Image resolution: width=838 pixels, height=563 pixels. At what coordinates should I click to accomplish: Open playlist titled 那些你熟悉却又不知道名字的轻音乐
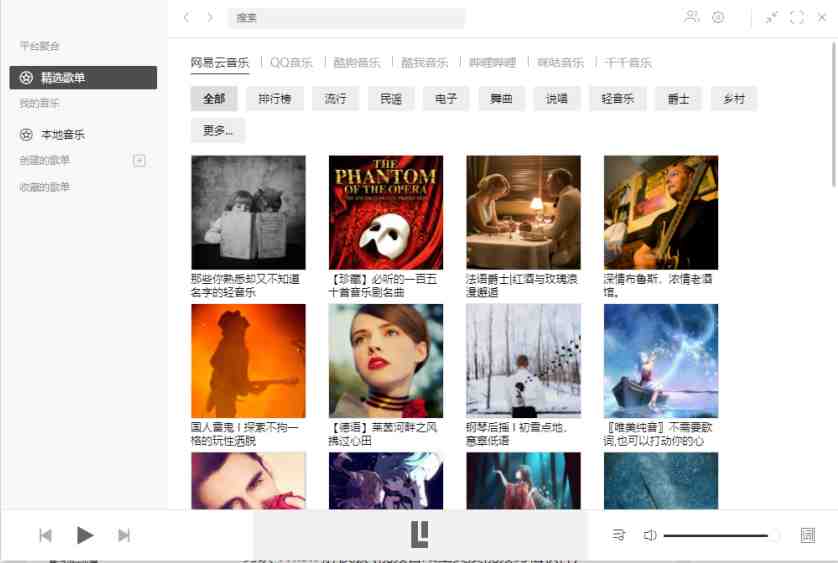point(245,286)
